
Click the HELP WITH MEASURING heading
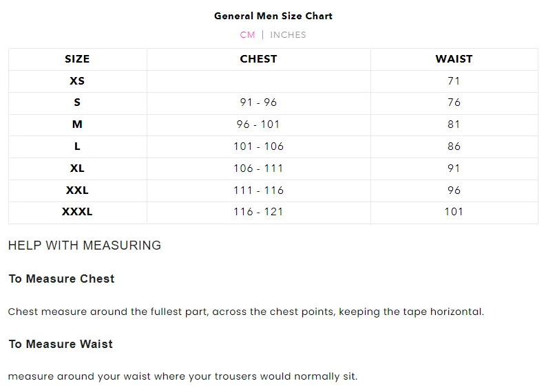click(85, 246)
